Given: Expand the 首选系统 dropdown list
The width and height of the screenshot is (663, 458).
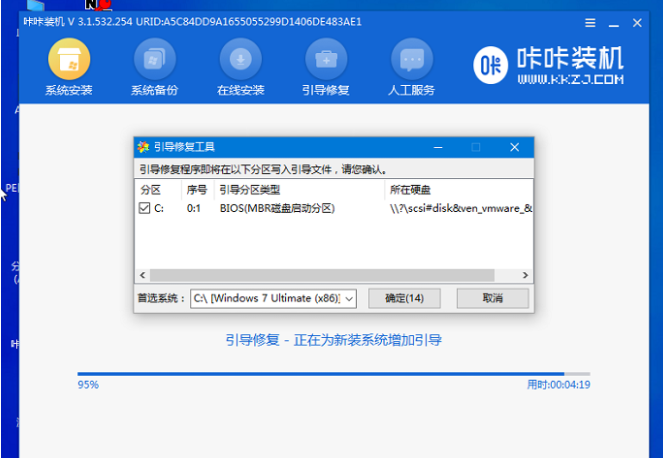Looking at the screenshot, I should pos(348,298).
